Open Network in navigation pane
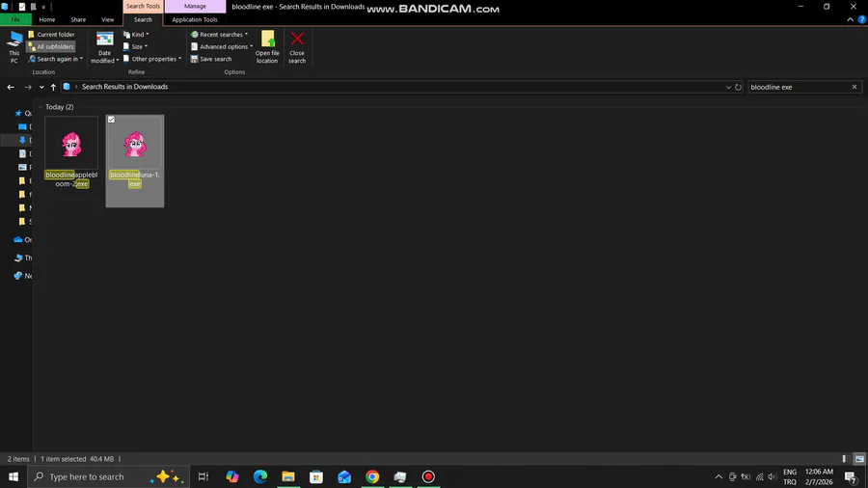868x488 pixels. pyautogui.click(x=22, y=276)
